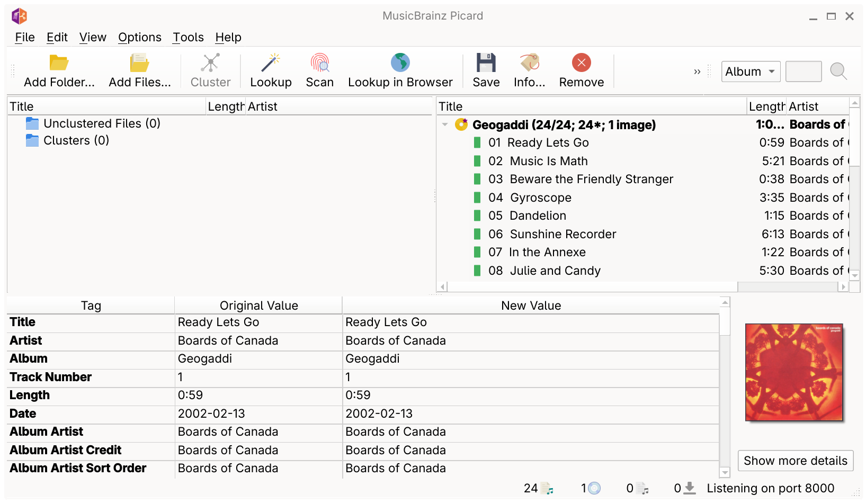The width and height of the screenshot is (866, 504).
Task: Run Lookup with the magic wand icon
Action: coord(271,63)
